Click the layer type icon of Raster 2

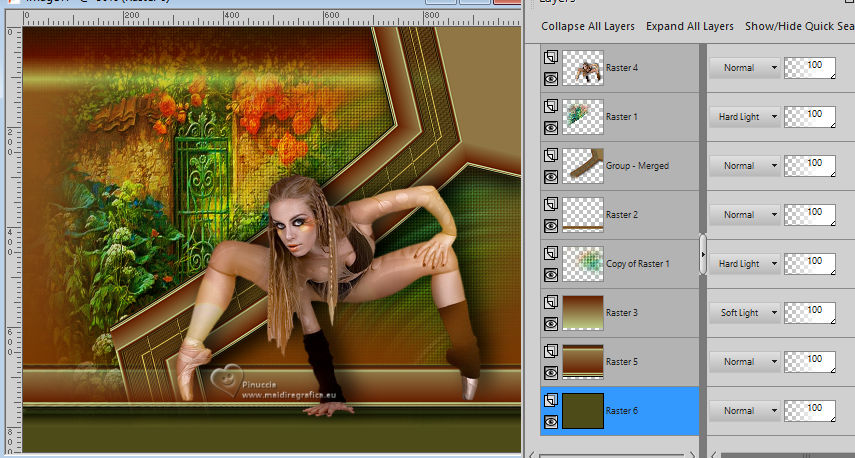551,204
